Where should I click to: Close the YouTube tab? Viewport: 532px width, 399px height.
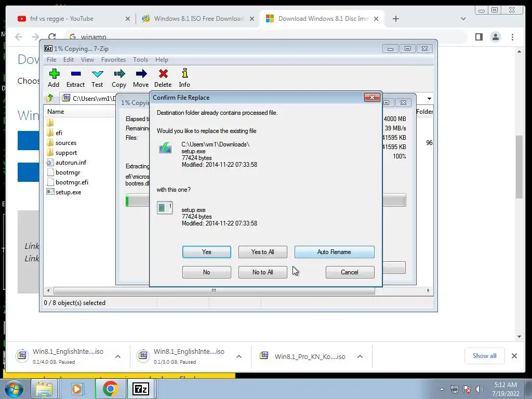(x=128, y=19)
